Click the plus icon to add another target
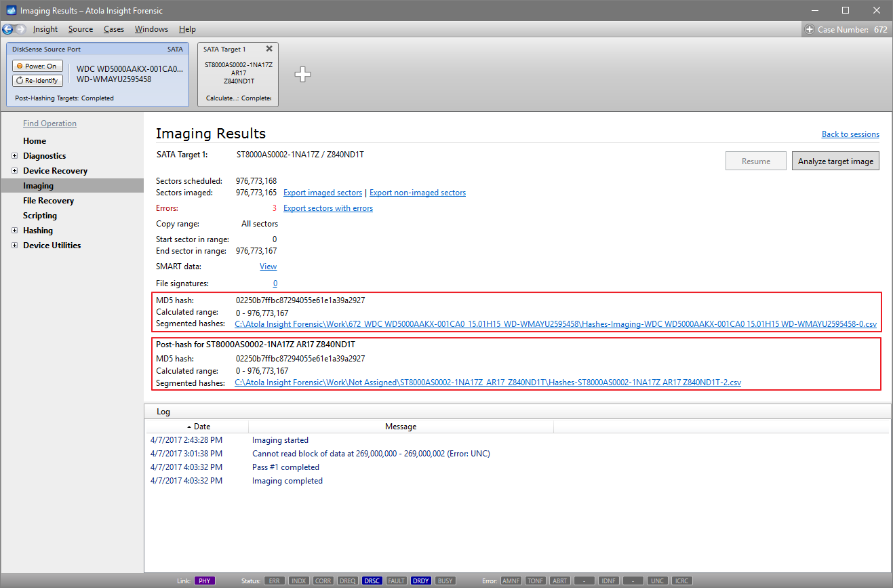This screenshot has height=588, width=893. (x=302, y=75)
